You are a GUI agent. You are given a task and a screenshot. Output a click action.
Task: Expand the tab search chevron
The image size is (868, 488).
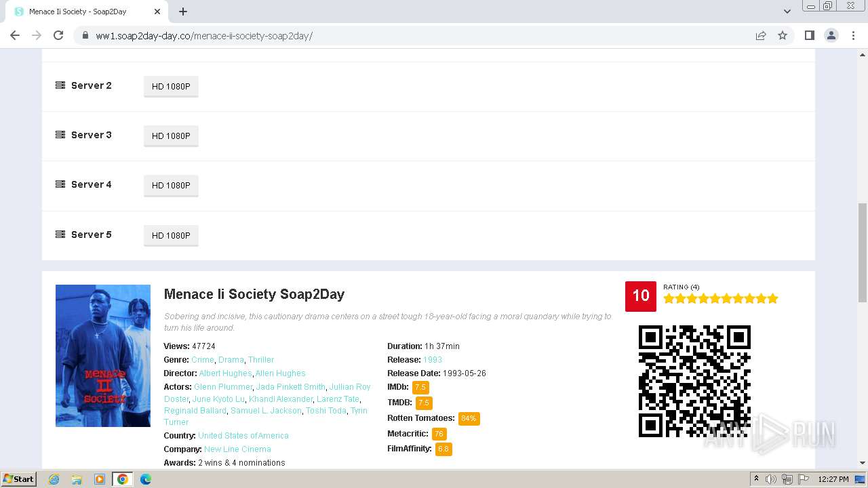pos(787,12)
